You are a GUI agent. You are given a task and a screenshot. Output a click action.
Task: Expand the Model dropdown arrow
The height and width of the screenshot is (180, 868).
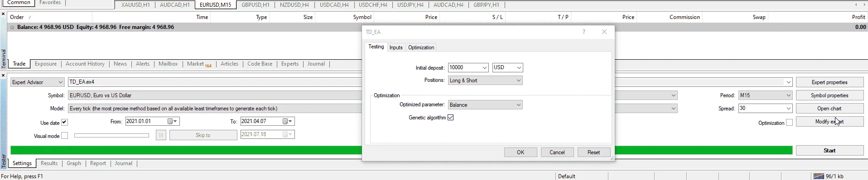(674, 109)
